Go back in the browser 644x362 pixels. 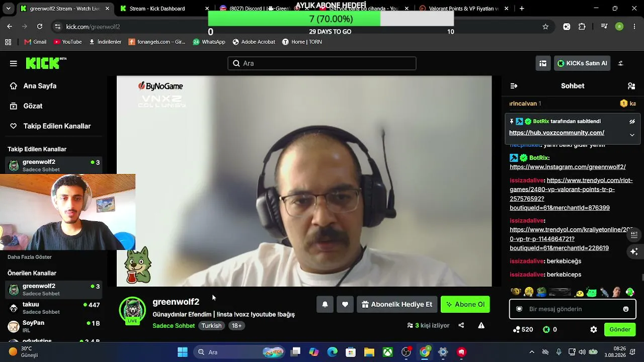tap(10, 27)
